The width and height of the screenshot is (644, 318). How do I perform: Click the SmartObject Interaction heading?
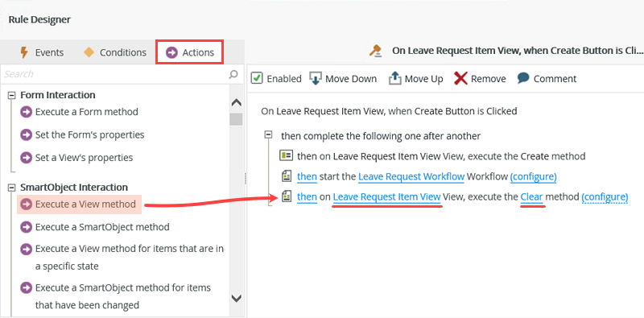(x=74, y=188)
